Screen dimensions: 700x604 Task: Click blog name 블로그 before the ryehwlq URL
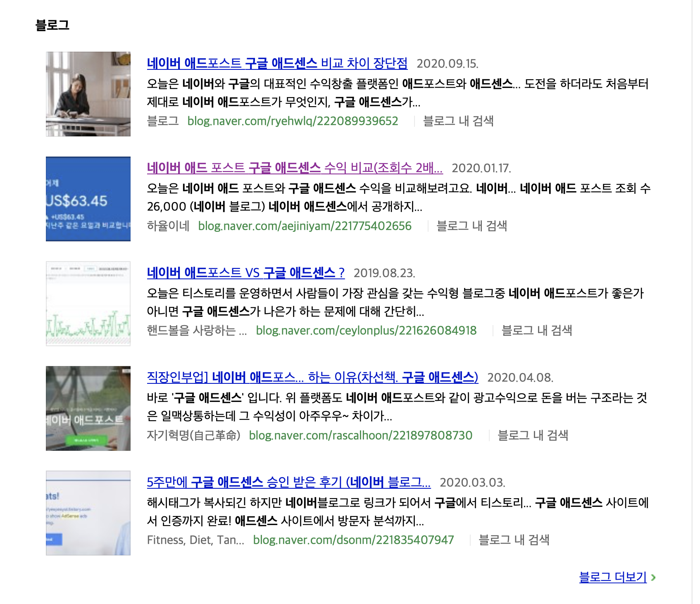click(163, 121)
